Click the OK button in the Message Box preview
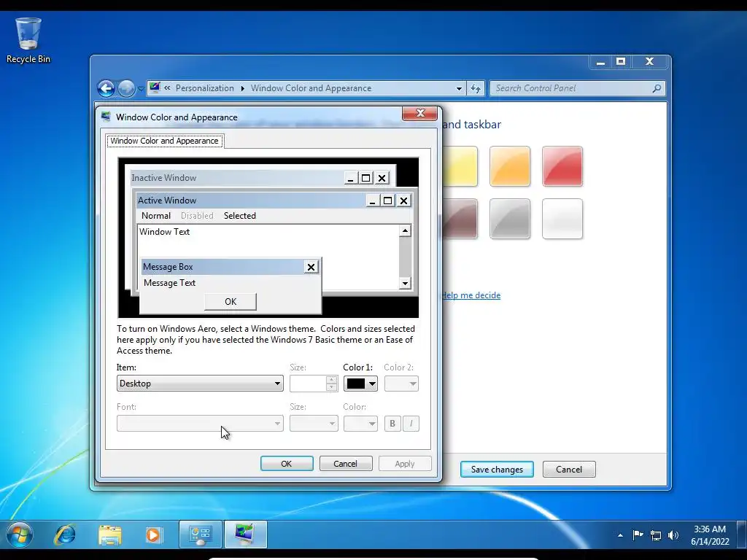 point(231,301)
